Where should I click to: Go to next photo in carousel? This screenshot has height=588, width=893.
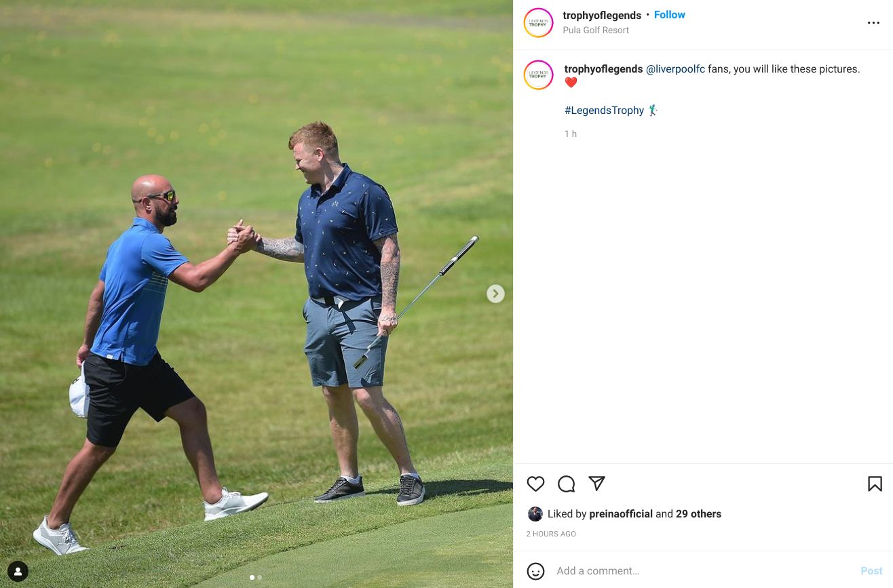point(495,294)
